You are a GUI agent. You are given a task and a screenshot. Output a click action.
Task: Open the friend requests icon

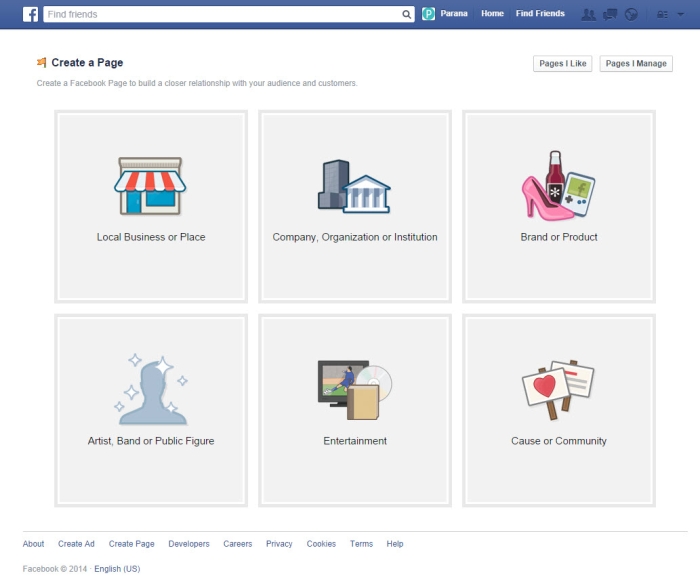click(x=587, y=14)
